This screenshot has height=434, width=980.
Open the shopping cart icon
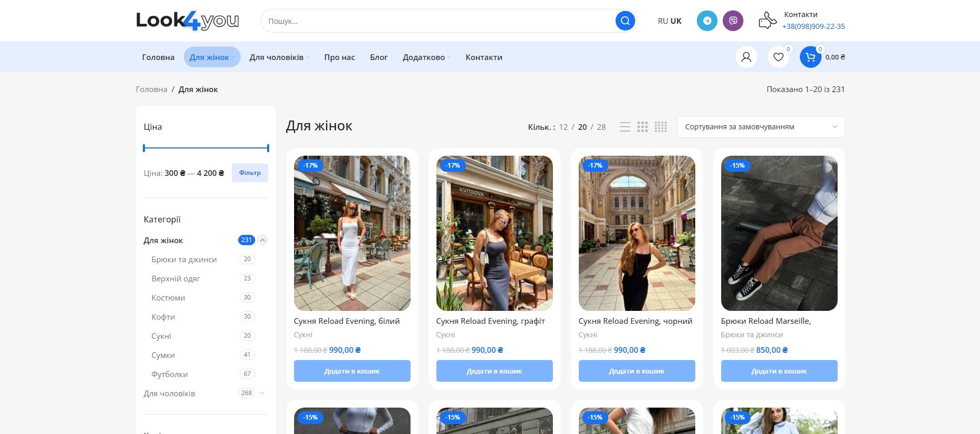[810, 57]
